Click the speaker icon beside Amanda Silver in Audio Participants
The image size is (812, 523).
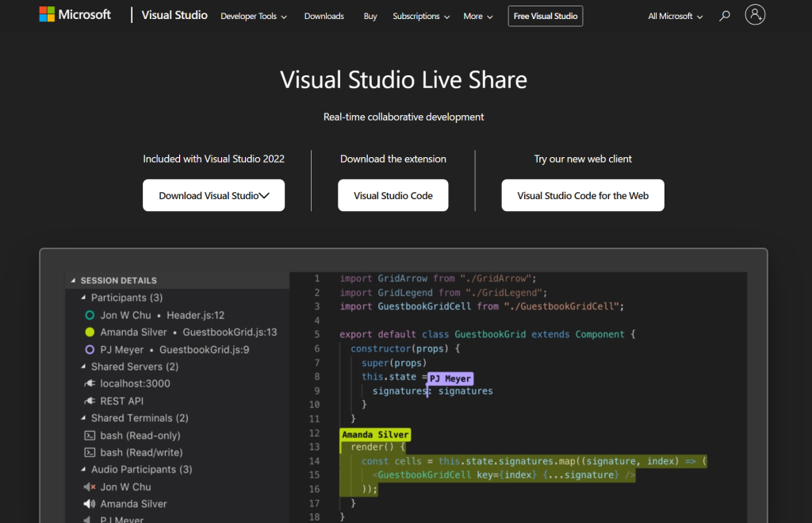[x=90, y=504]
